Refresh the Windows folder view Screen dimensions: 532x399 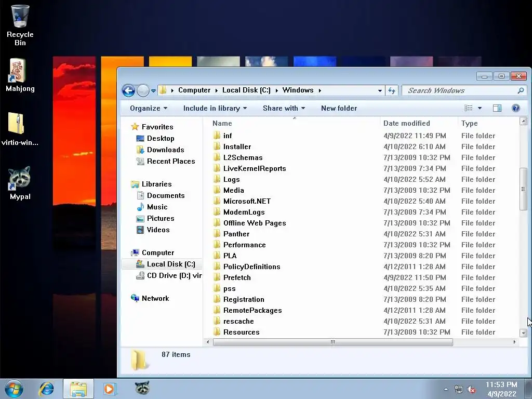[x=392, y=90]
